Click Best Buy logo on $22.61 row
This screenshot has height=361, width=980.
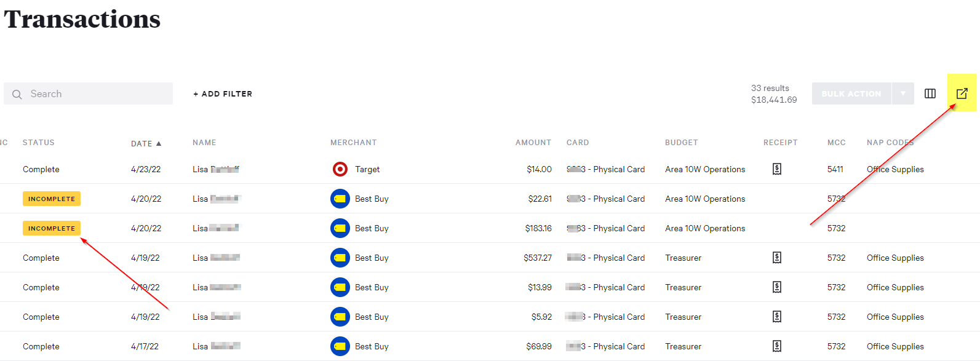(340, 199)
